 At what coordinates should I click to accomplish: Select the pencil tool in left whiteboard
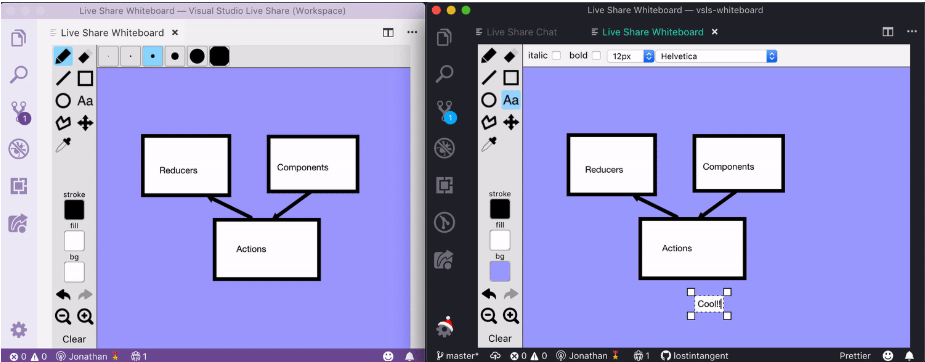(63, 57)
